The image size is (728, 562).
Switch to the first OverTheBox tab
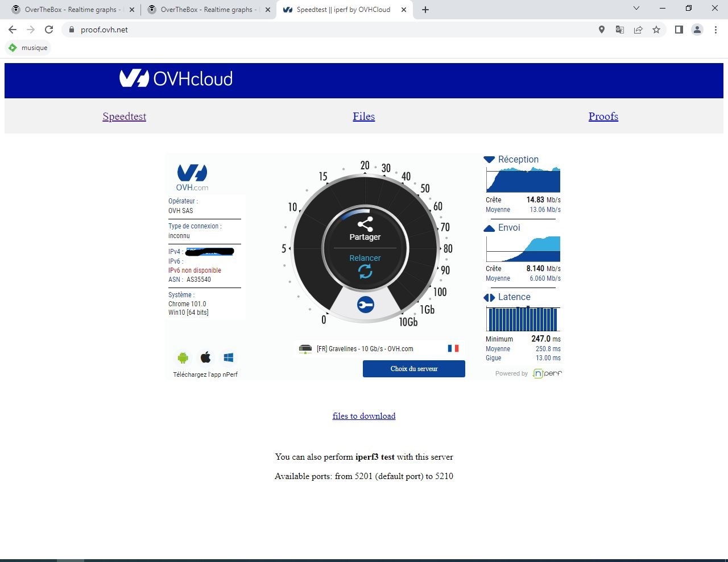(x=70, y=10)
